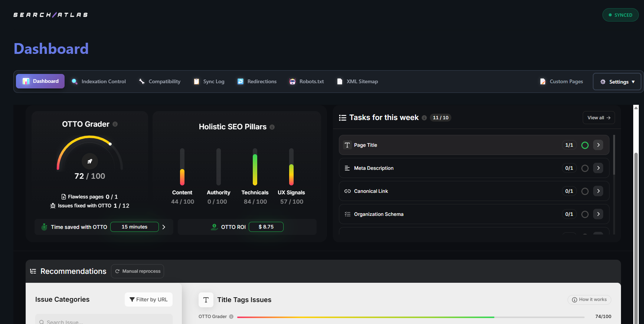Expand the Organization Schema task row

click(x=598, y=214)
